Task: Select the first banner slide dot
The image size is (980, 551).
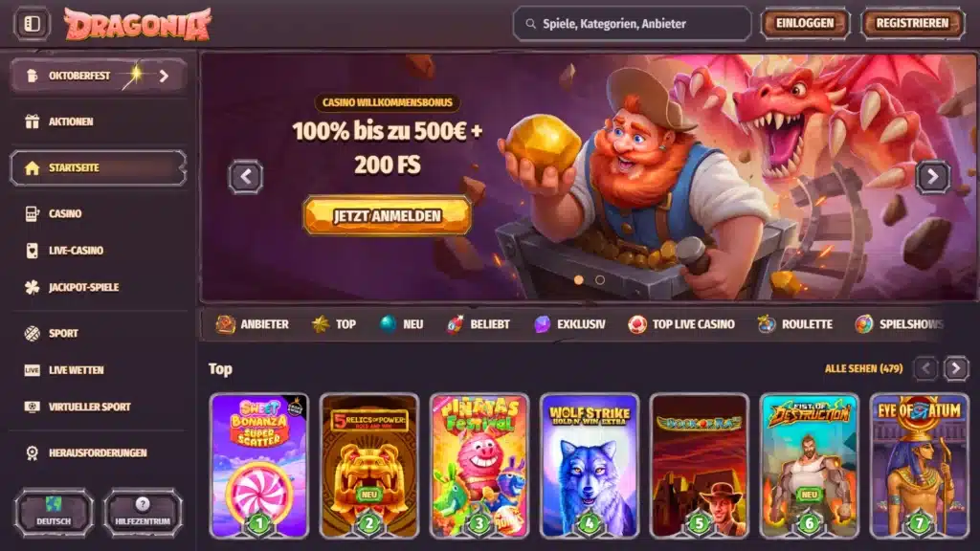Action: click(579, 280)
